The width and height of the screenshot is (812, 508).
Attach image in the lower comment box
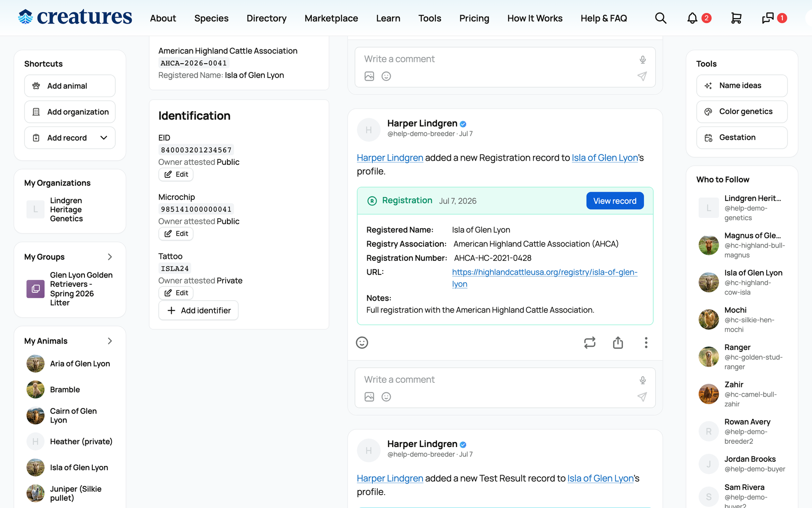point(369,397)
